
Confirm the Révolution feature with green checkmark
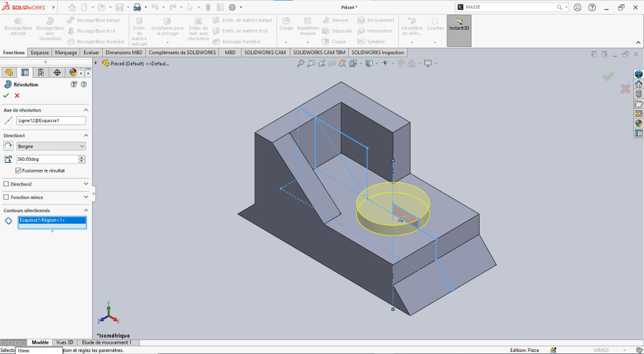coord(6,96)
